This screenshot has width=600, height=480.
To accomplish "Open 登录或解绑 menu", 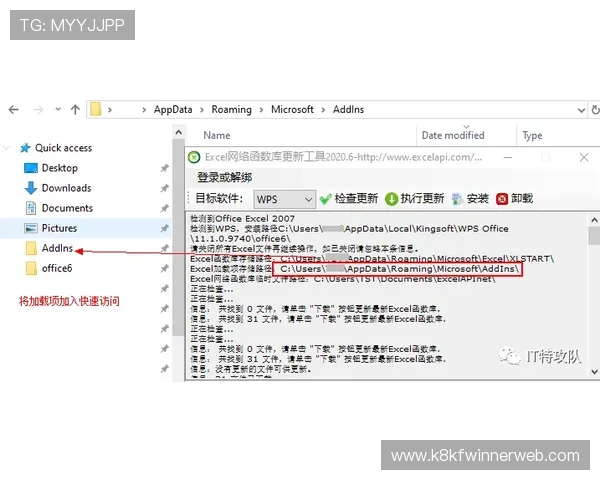I will [x=224, y=177].
